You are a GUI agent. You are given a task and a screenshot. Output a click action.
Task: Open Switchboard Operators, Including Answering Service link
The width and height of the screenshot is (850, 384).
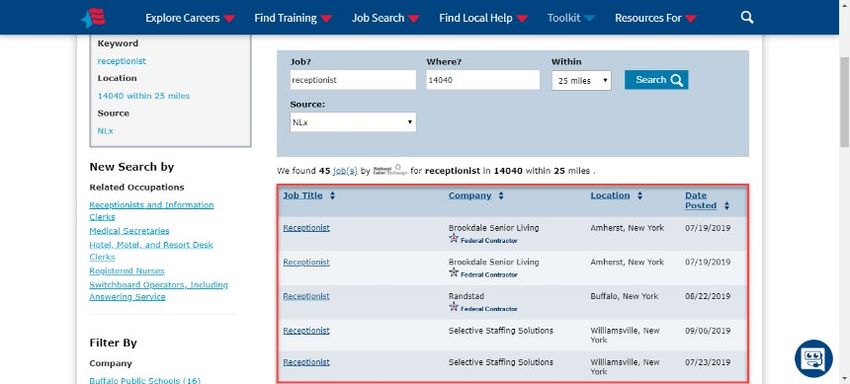click(x=159, y=291)
